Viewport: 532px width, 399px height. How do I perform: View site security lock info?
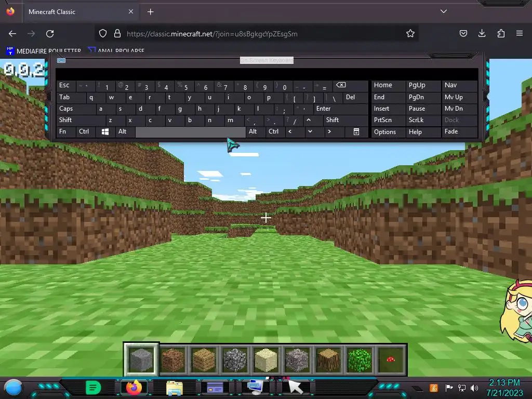pyautogui.click(x=117, y=33)
